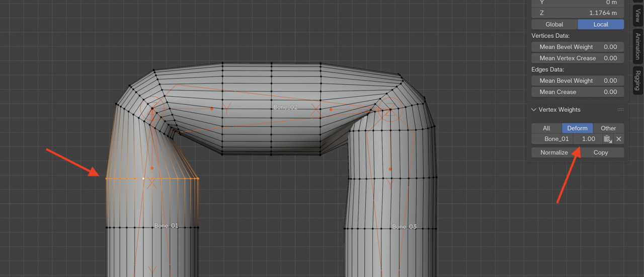This screenshot has width=644, height=277.
Task: Click Mean Crease under Edges Data
Action: pyautogui.click(x=578, y=92)
